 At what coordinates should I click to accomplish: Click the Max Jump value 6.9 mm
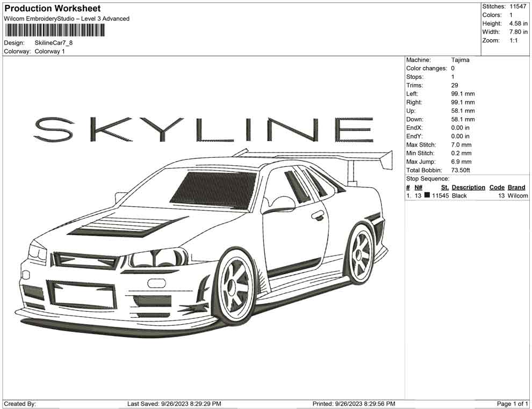[x=461, y=162]
